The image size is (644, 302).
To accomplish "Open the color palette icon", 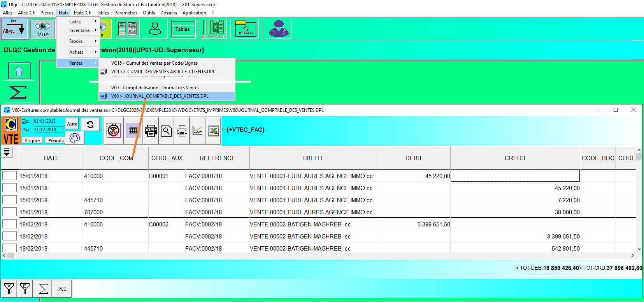I will [x=75, y=138].
